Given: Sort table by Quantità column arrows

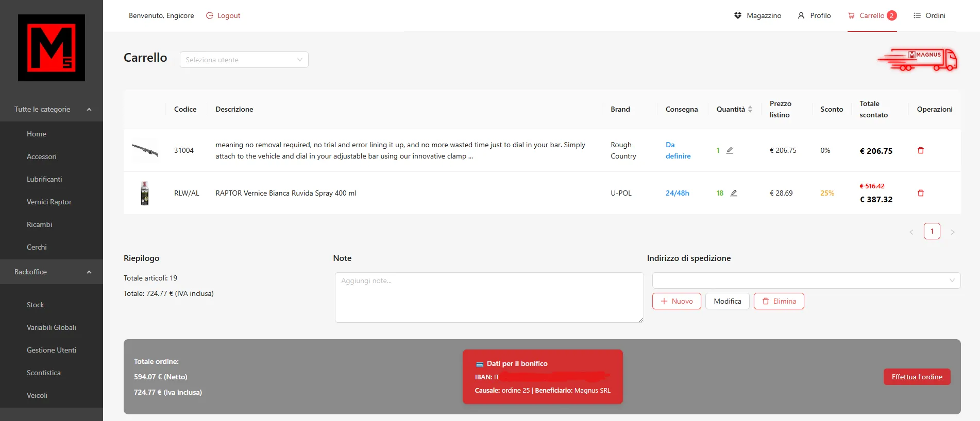Looking at the screenshot, I should click(750, 109).
